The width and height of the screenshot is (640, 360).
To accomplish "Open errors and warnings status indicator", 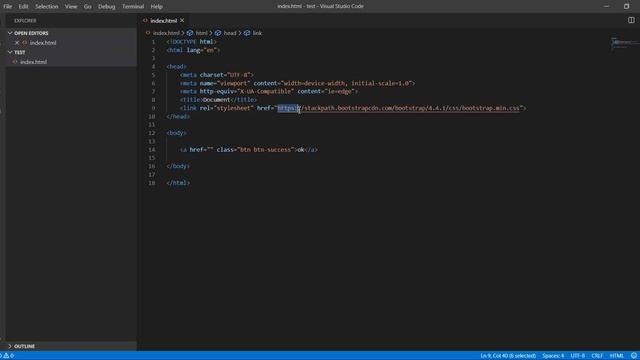I will [x=7, y=356].
